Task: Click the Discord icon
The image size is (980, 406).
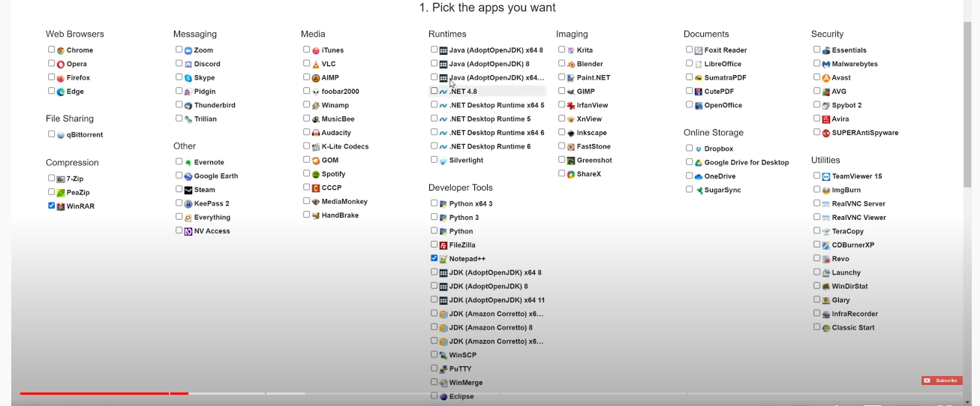Action: click(188, 65)
